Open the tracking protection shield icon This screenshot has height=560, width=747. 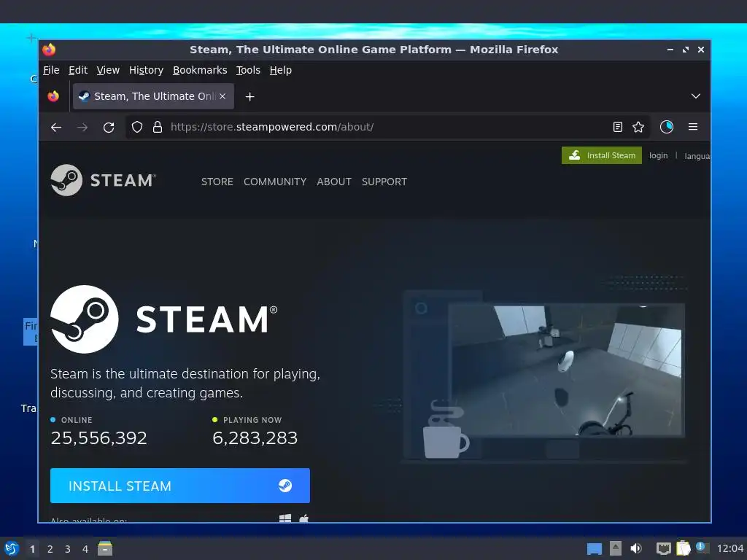click(137, 127)
